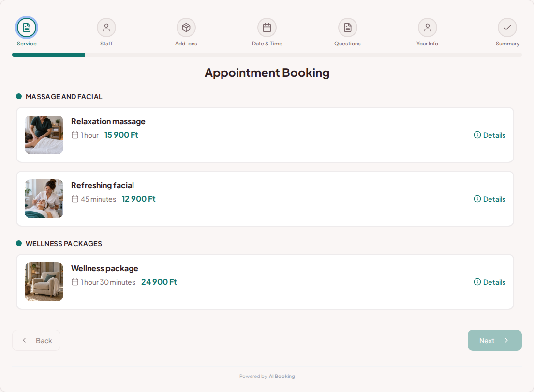Jump to the Questions step icon
This screenshot has width=534, height=392.
[x=347, y=28]
